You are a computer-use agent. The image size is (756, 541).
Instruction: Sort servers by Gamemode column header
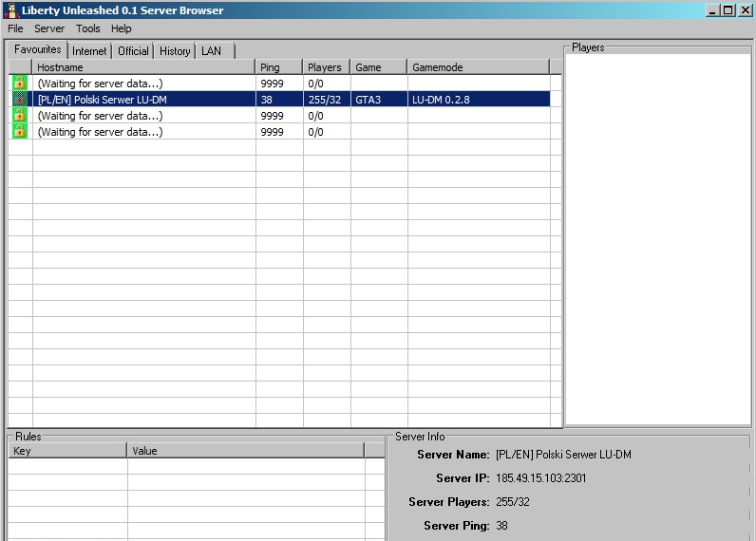(479, 67)
